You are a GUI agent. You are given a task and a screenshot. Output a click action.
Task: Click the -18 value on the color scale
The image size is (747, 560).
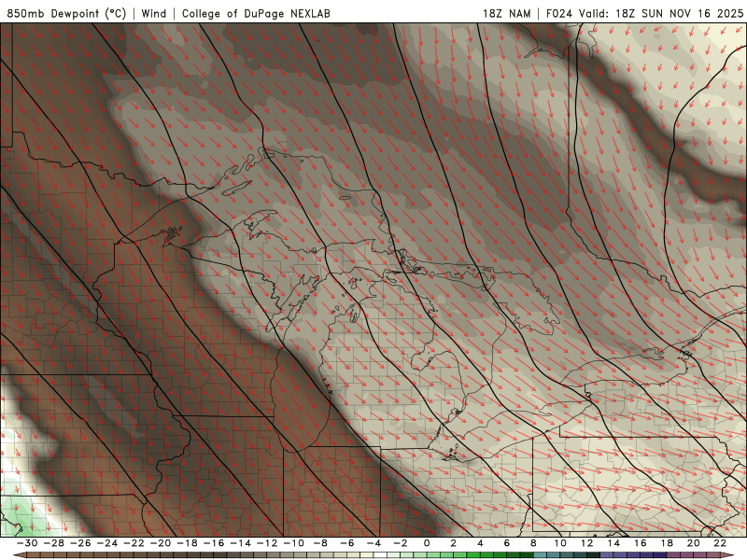[188, 543]
